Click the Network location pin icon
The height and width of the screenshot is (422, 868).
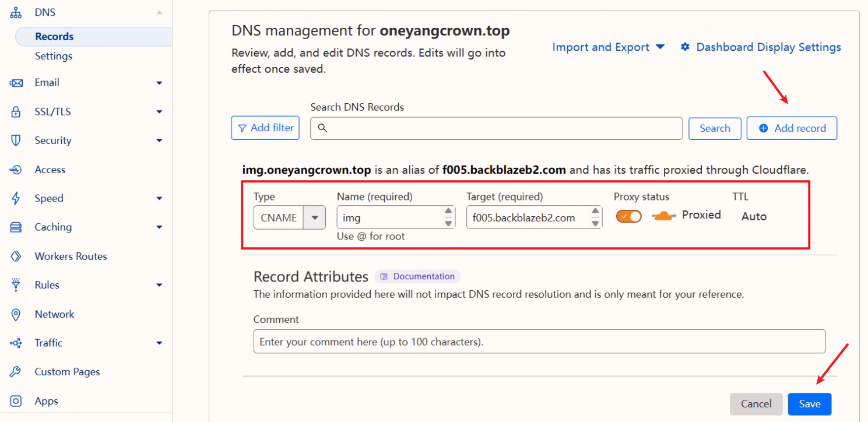point(16,314)
